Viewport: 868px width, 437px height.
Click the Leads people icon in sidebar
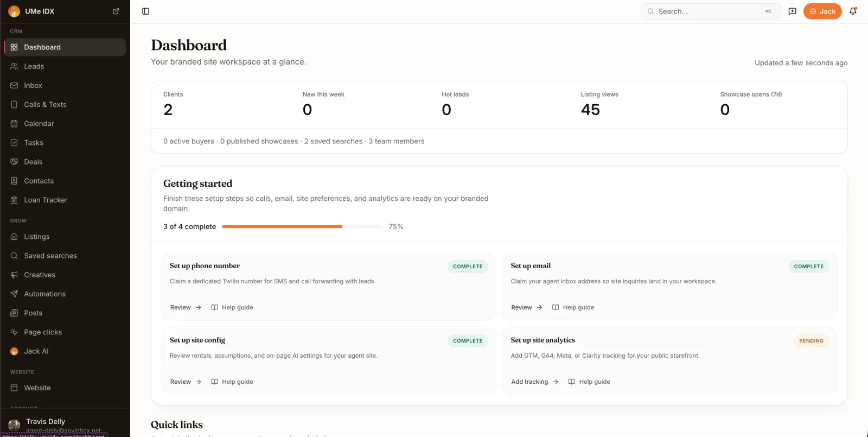[x=14, y=66]
